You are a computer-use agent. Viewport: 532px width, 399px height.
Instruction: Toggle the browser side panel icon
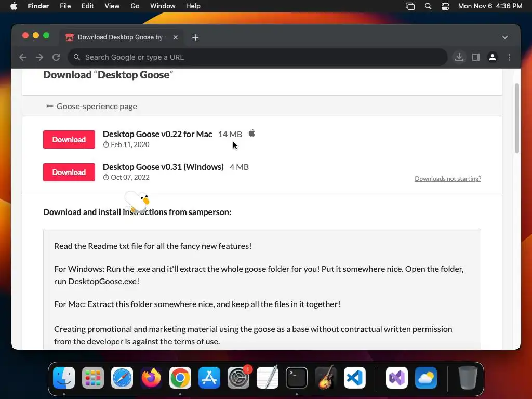tap(476, 57)
